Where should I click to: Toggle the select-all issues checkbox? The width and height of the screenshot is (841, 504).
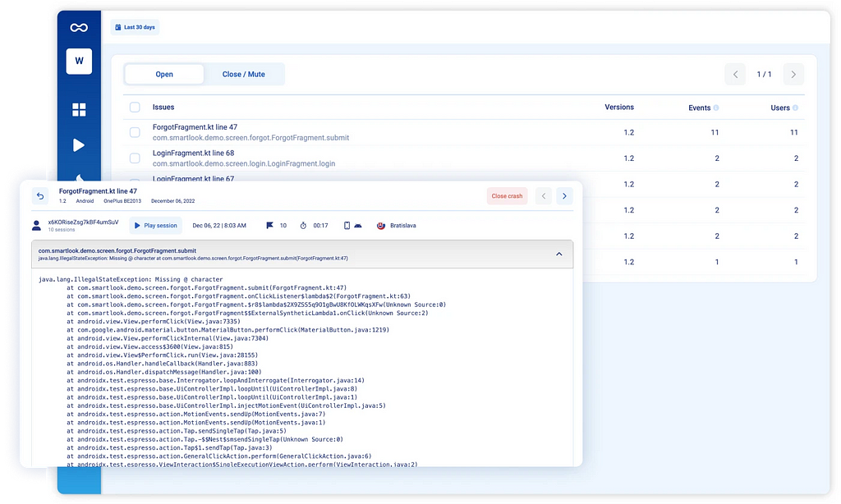click(x=135, y=108)
